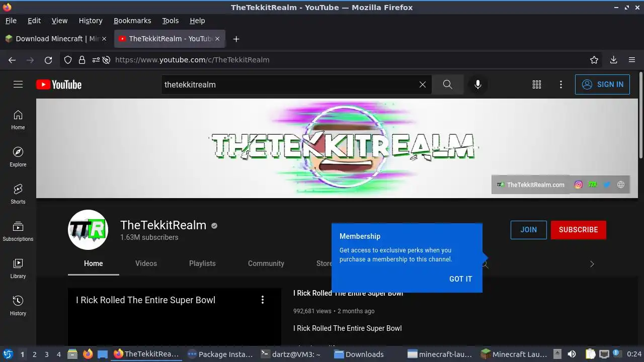Go to the YouTube logo home link
Screen dimensions: 644x362
coord(59,84)
